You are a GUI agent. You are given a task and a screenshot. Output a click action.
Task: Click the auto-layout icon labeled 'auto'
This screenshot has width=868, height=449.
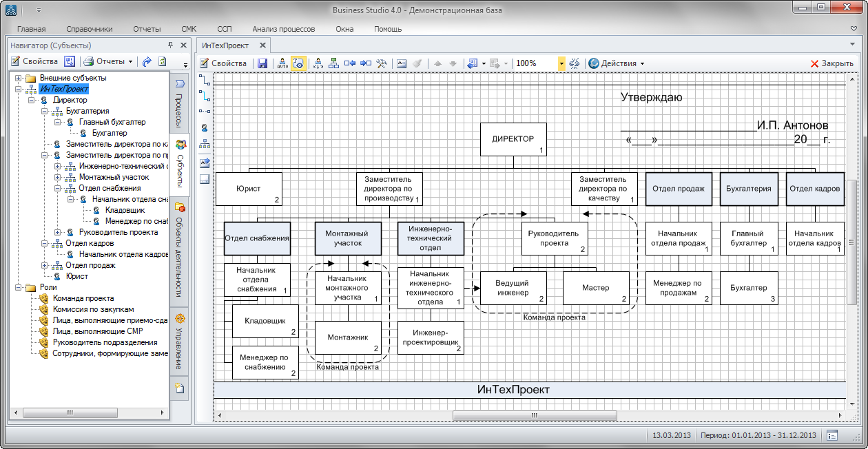[x=282, y=63]
